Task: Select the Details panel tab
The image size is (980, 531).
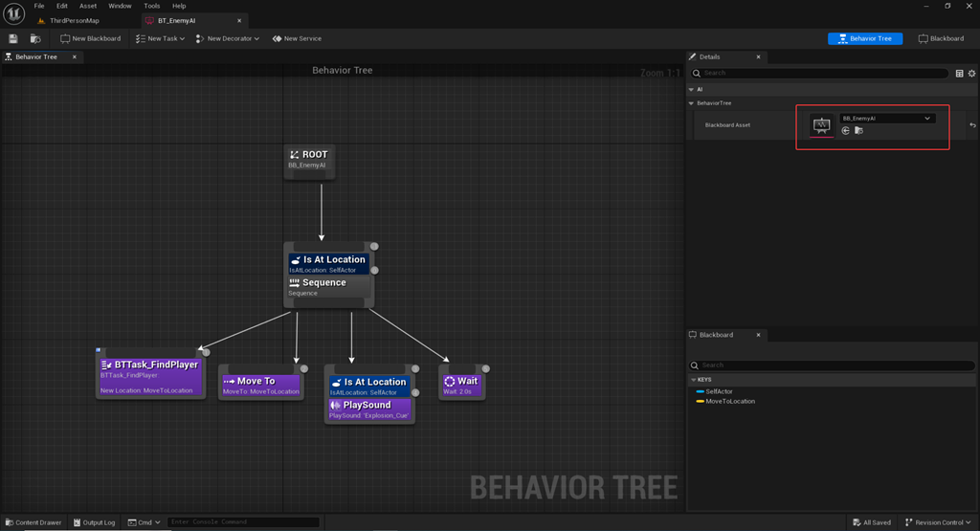Action: [x=709, y=56]
